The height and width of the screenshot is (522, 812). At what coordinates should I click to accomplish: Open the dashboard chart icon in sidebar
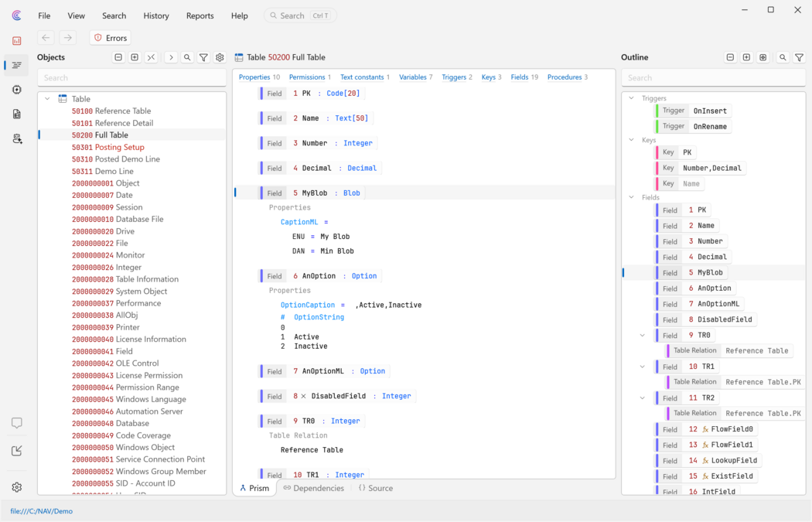(16, 41)
